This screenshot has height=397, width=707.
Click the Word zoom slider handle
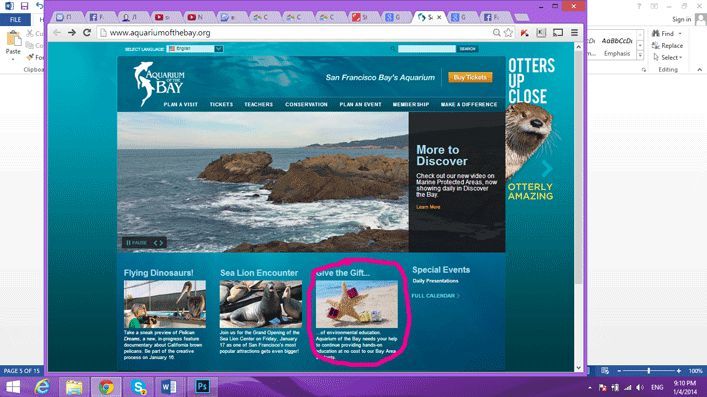pyautogui.click(x=649, y=370)
